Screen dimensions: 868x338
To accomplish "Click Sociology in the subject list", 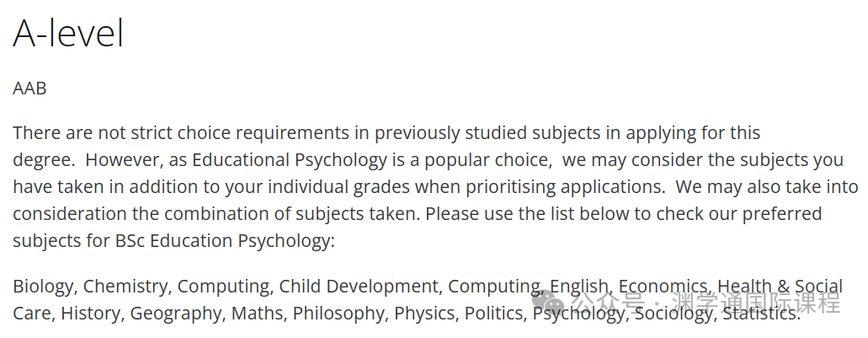I will (x=675, y=314).
